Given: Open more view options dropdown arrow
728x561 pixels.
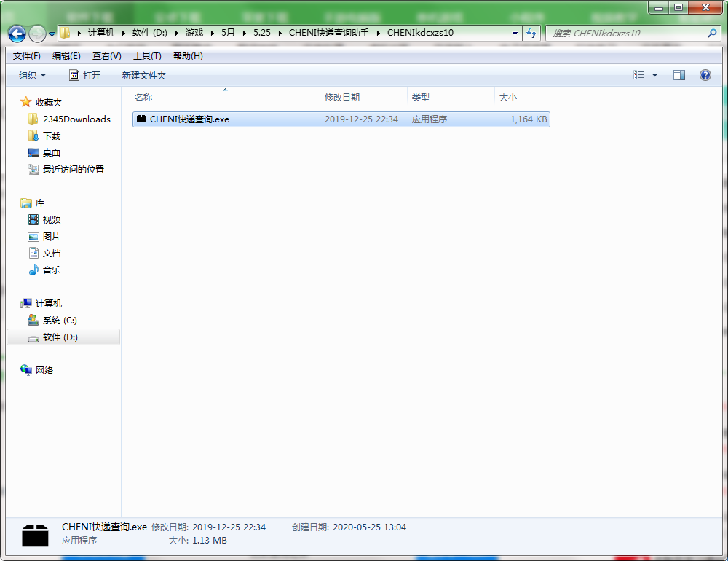Looking at the screenshot, I should 654,75.
